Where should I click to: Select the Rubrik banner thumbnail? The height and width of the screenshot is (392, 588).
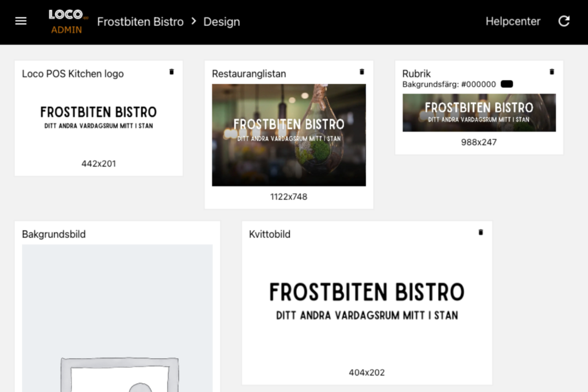(479, 112)
